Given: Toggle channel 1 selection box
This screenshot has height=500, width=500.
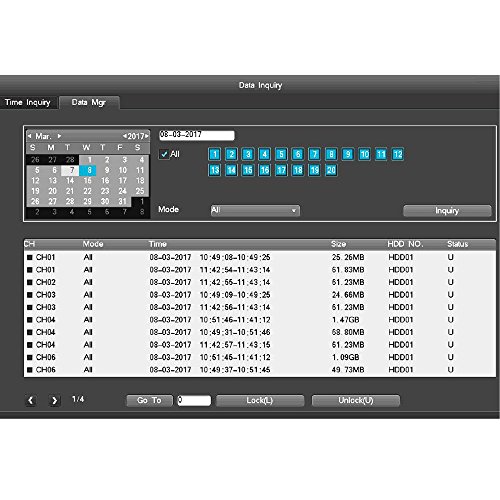Looking at the screenshot, I should (215, 154).
